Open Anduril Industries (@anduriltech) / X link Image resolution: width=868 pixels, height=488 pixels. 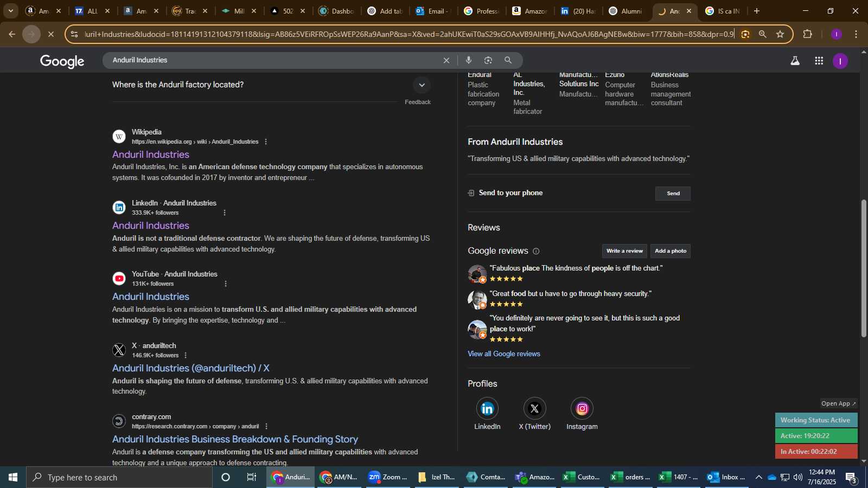[191, 368]
